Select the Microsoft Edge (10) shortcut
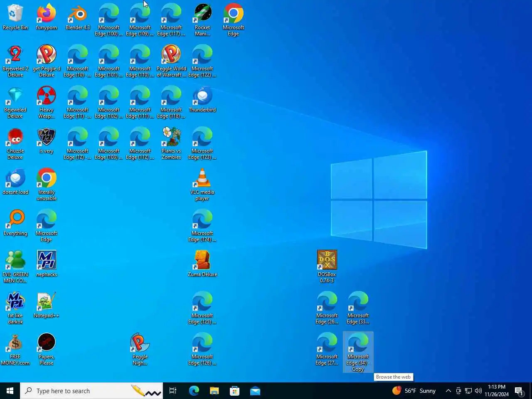This screenshot has width=532, height=399. [78, 61]
